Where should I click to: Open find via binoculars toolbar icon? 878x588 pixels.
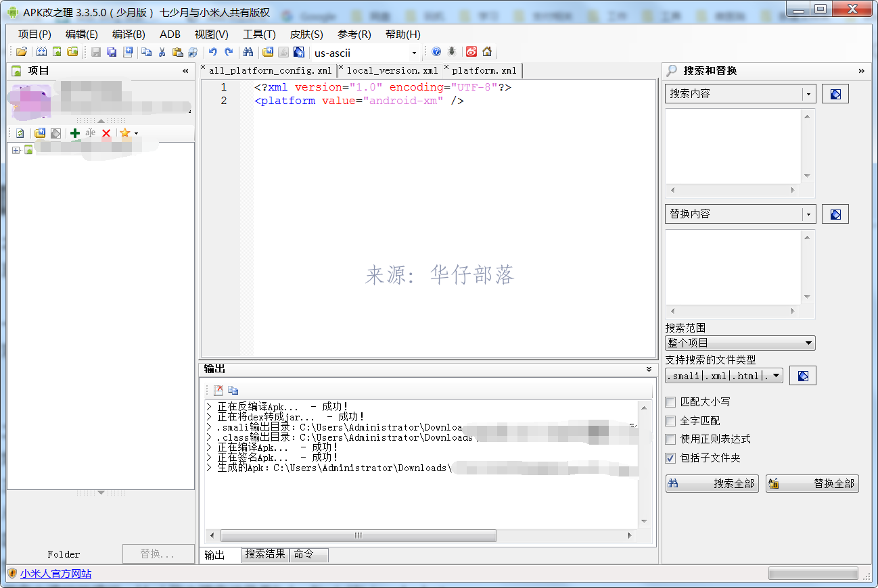[x=248, y=52]
